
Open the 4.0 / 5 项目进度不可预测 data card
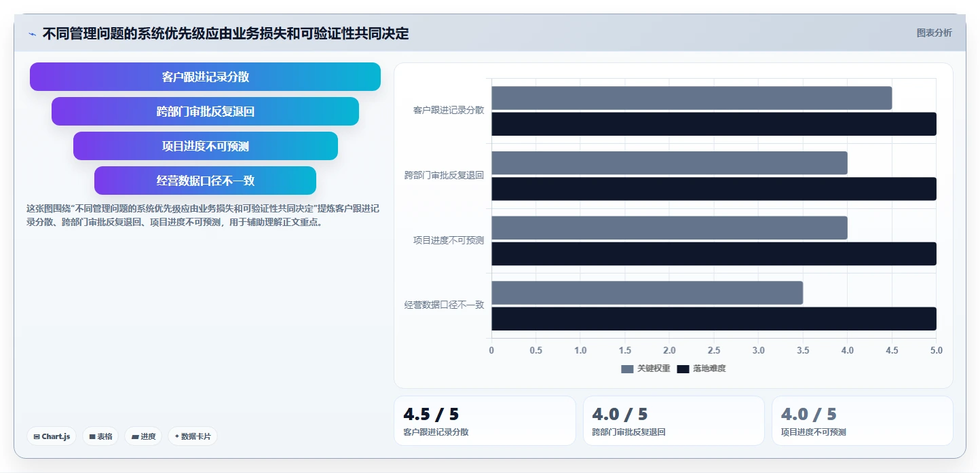(862, 421)
